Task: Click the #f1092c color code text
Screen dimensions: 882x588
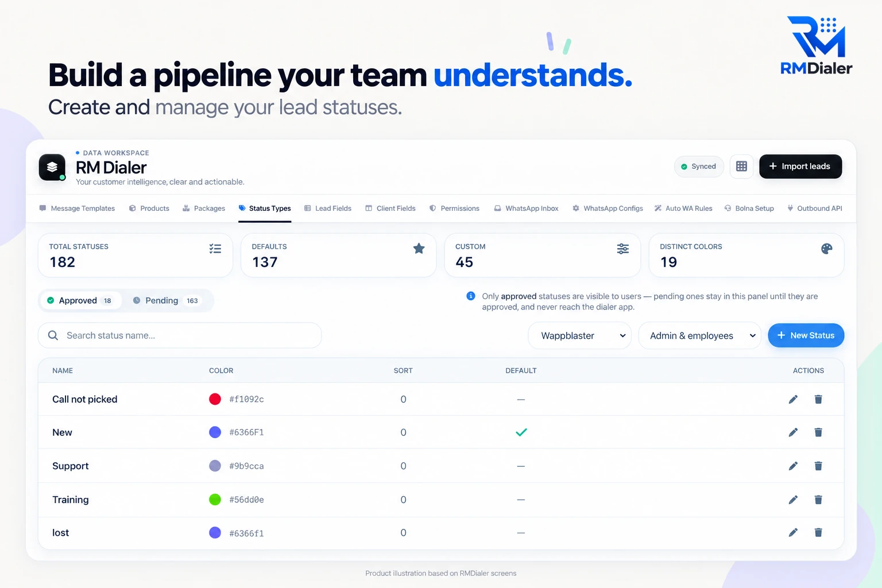Action: coord(246,400)
